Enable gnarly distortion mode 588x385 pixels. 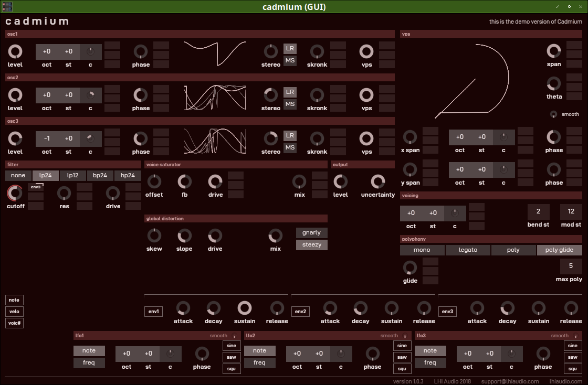click(312, 232)
